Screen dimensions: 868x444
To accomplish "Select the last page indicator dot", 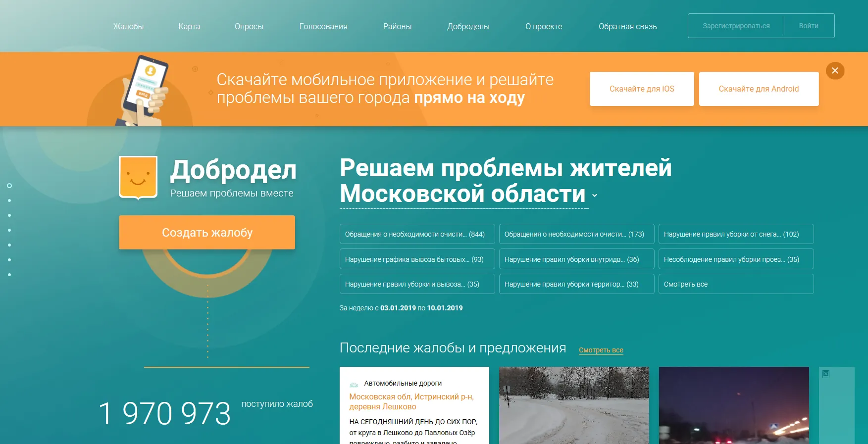I will pos(9,275).
